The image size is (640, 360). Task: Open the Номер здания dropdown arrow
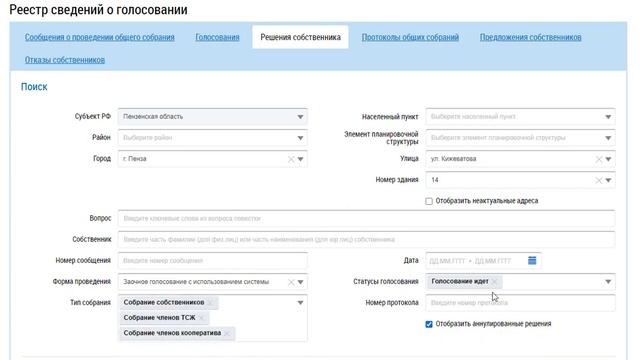click(608, 180)
